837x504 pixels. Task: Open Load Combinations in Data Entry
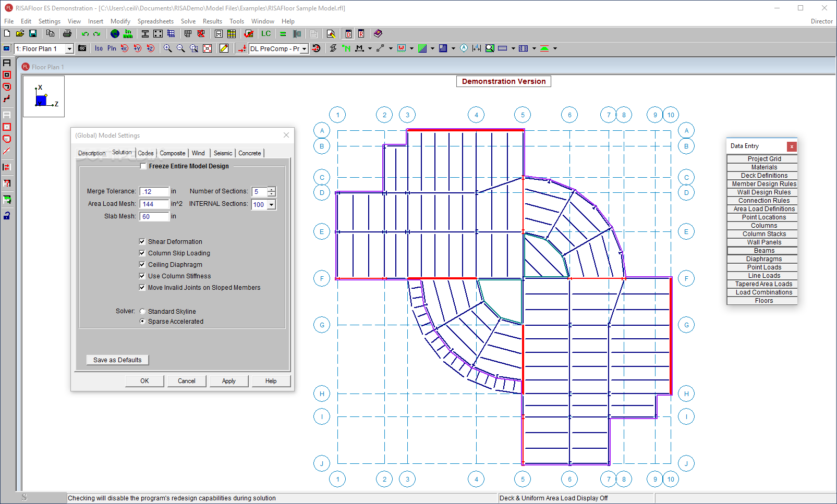[x=762, y=292]
